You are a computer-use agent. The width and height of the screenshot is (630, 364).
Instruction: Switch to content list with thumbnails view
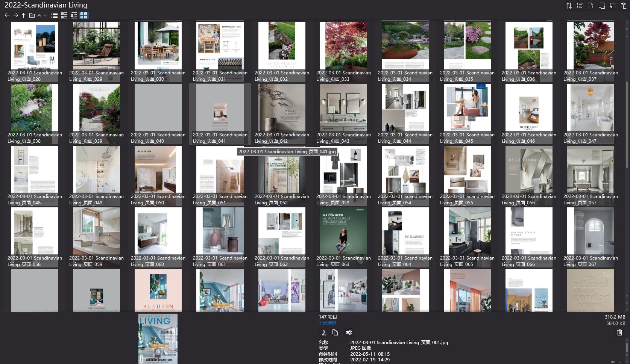74,15
